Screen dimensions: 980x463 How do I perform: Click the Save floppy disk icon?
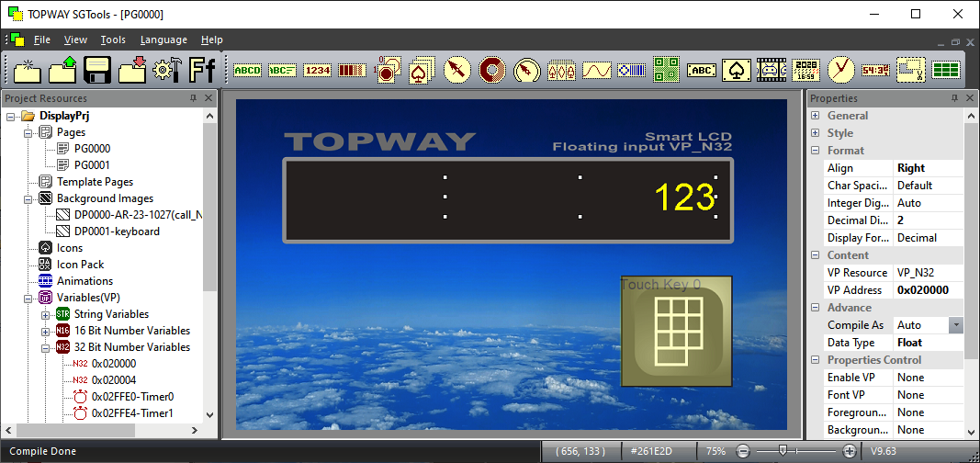pos(97,70)
